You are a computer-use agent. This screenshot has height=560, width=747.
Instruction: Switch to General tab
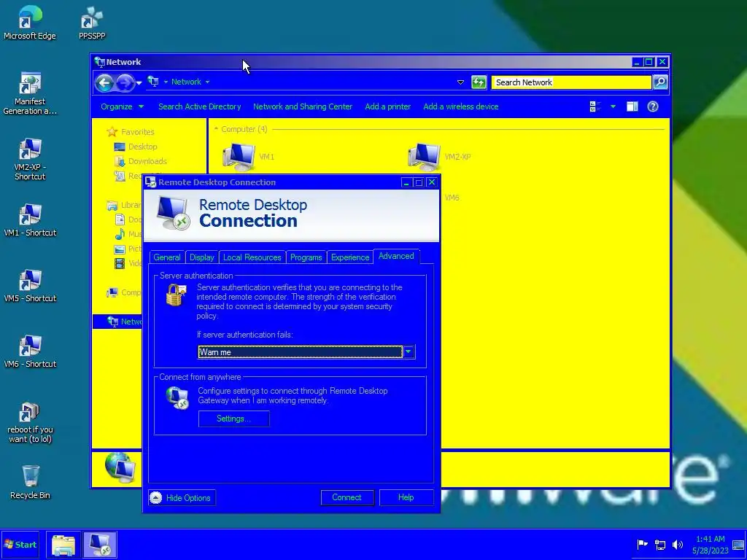point(167,257)
